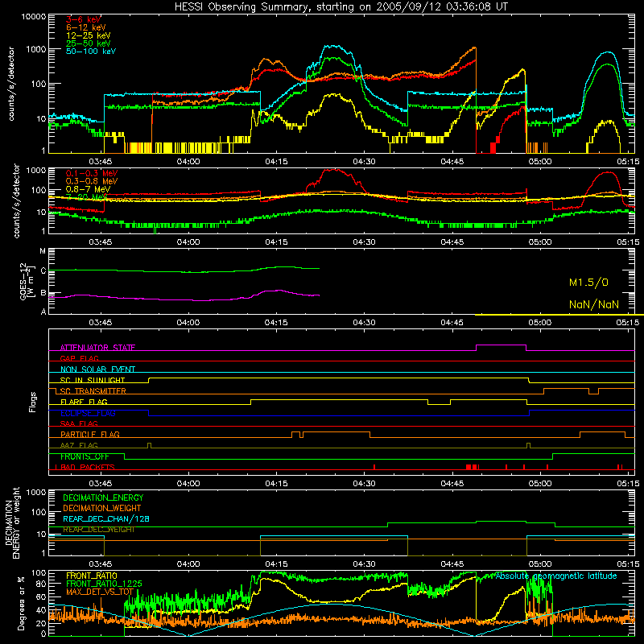Select the ECLIPSE_FLAG label
The image size is (644, 644).
pyautogui.click(x=88, y=413)
